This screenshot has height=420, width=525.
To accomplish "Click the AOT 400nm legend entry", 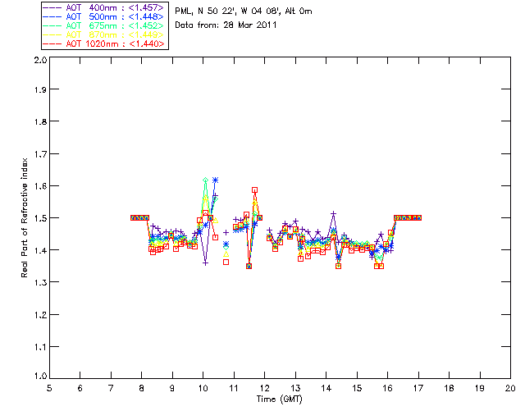I will (104, 7).
